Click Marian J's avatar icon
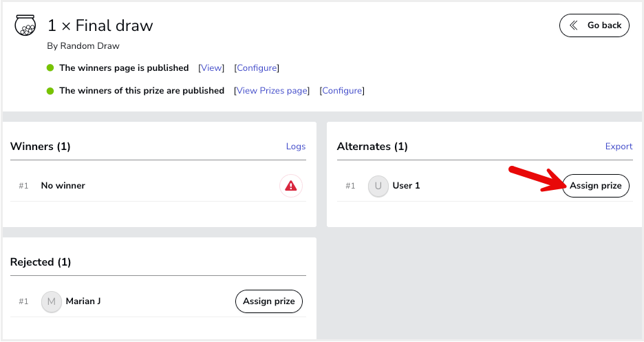This screenshot has width=644, height=342. pyautogui.click(x=52, y=302)
